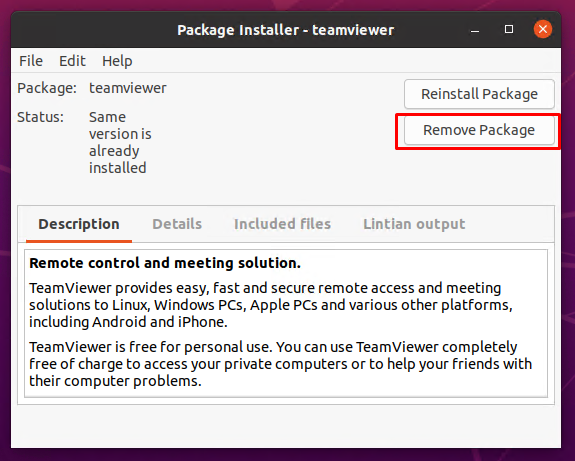
Task: Click the Remove Package button
Action: point(479,130)
